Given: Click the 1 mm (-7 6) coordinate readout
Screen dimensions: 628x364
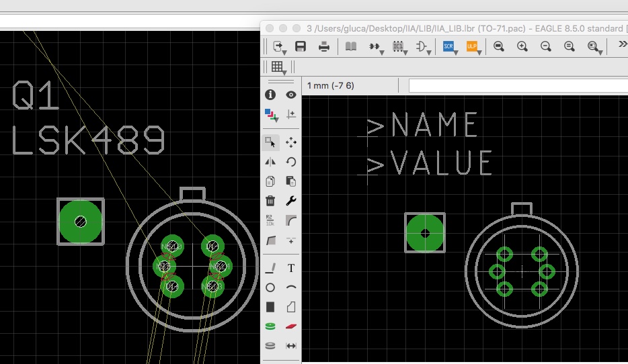Looking at the screenshot, I should coord(330,85).
